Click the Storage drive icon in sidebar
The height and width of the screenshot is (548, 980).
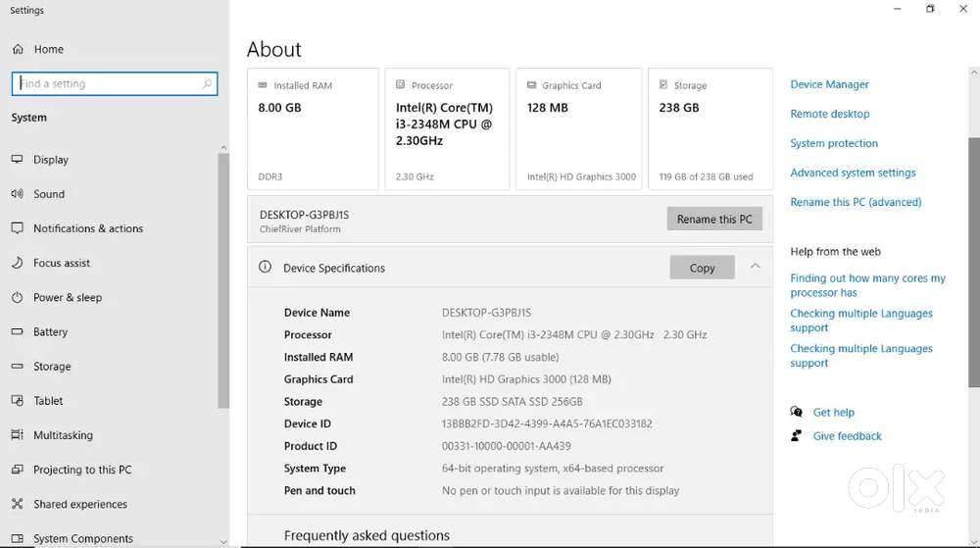(17, 366)
